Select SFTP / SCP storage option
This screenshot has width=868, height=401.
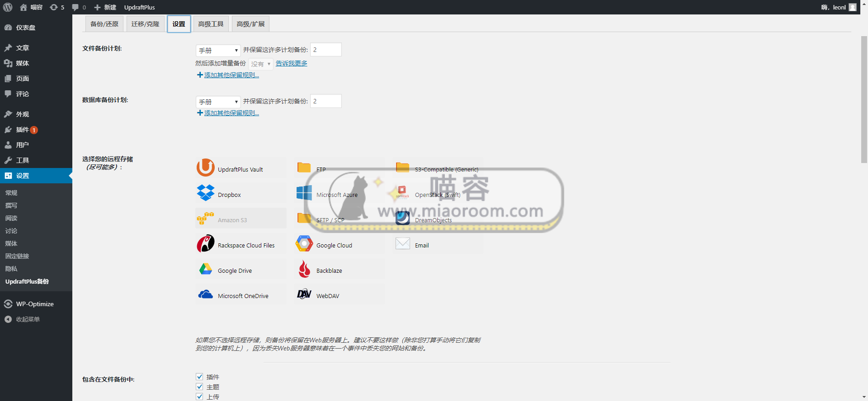pos(340,219)
